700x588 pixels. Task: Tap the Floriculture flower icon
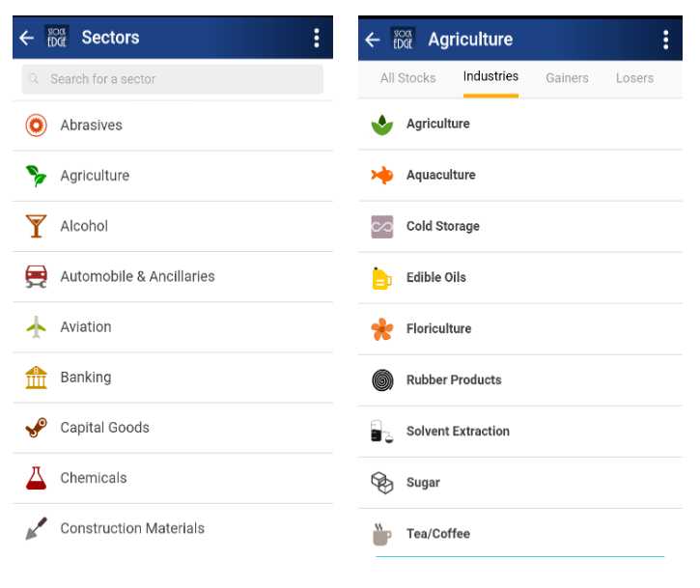382,329
